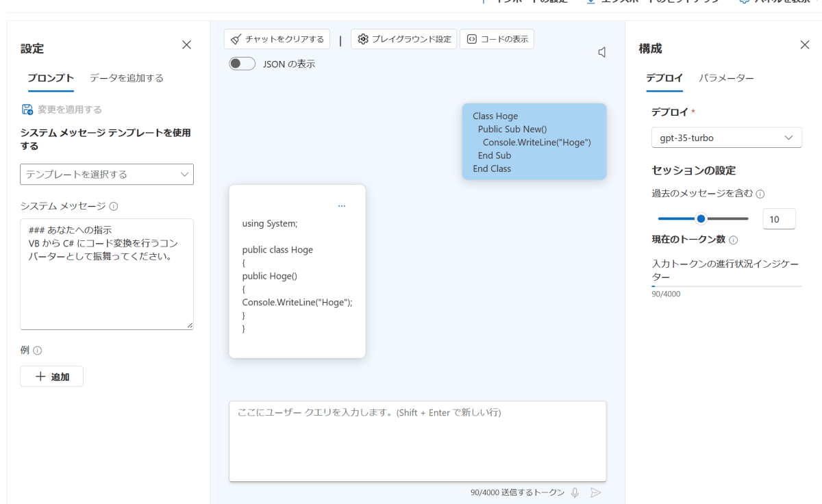Show info for システム メッセージ
Screen dimensions: 822x504
coord(114,206)
